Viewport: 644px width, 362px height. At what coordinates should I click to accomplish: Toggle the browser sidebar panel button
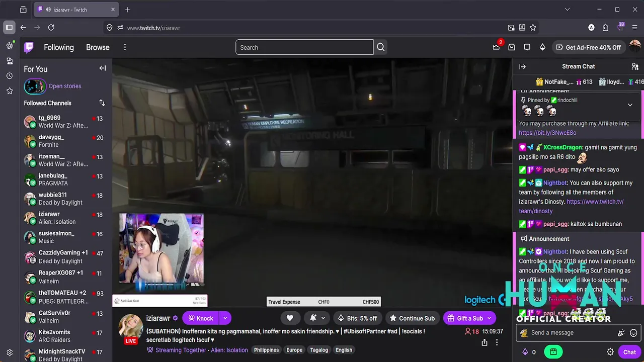[x=9, y=28]
